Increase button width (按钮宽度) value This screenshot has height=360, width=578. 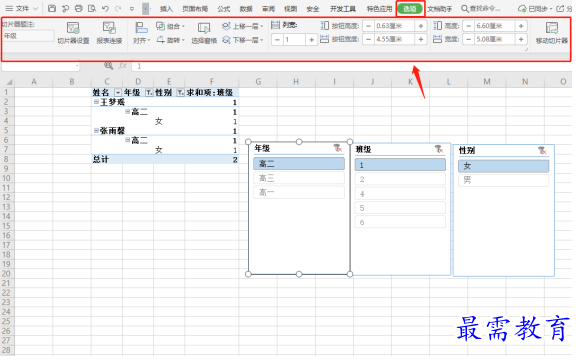point(421,39)
